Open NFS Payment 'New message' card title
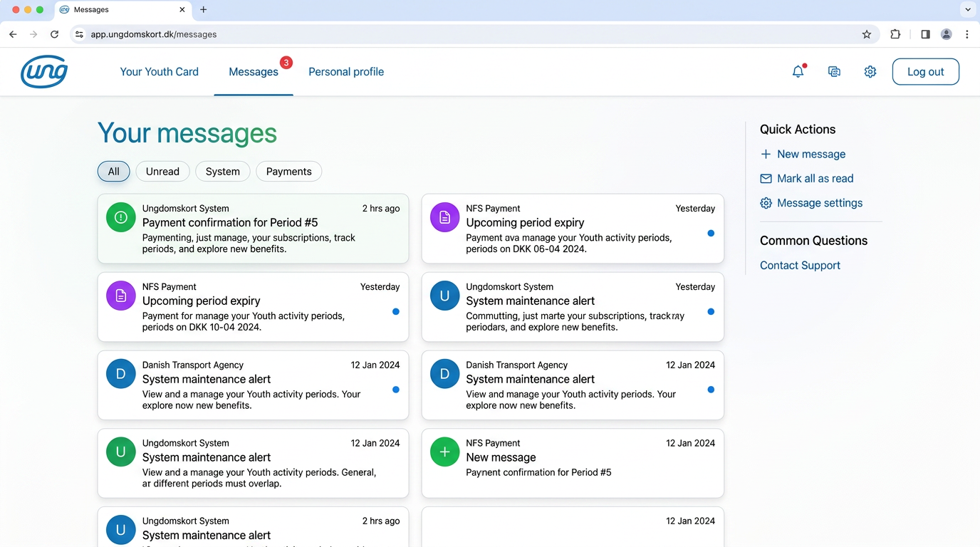The height and width of the screenshot is (547, 980). (501, 458)
